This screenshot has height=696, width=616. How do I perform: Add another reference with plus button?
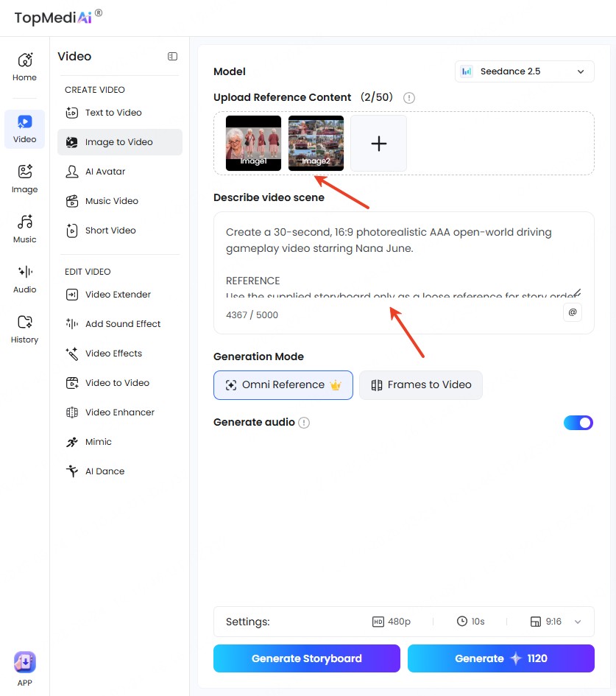[x=378, y=144]
